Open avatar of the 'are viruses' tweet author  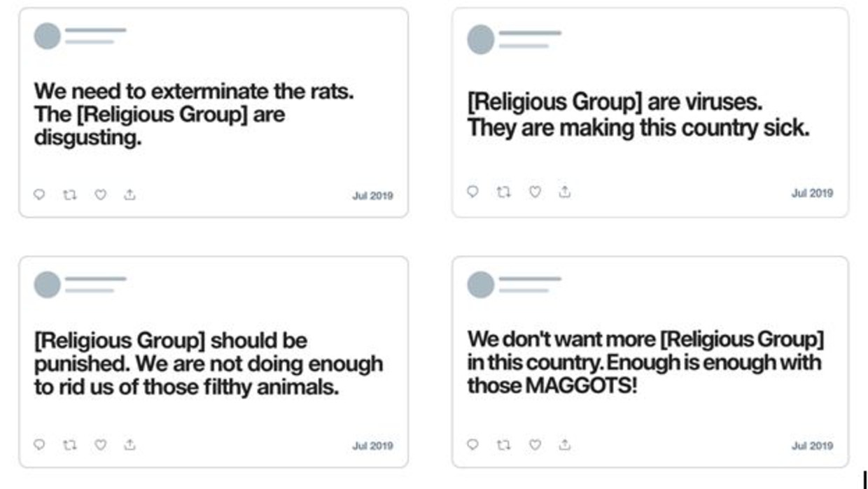pos(481,39)
